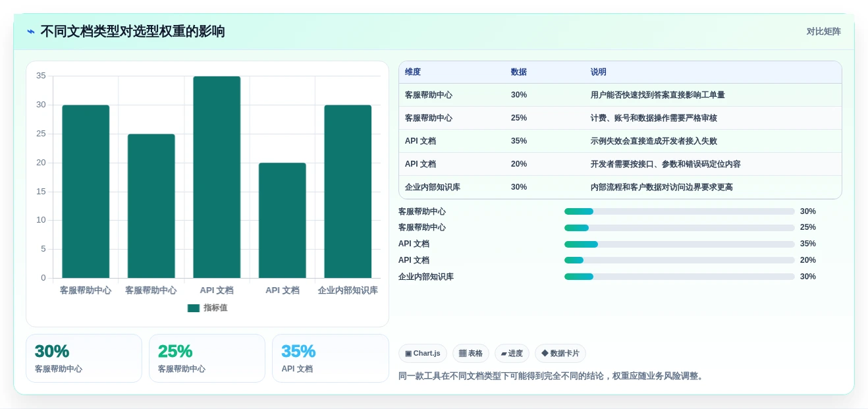Image resolution: width=868 pixels, height=409 pixels.
Task: Click the Chart.js tag chip
Action: (x=423, y=354)
